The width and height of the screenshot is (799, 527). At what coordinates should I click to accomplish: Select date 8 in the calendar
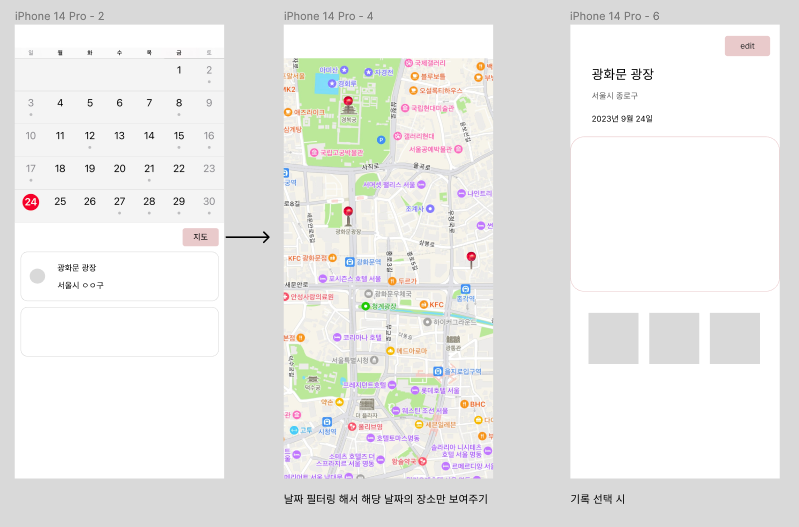pos(179,103)
